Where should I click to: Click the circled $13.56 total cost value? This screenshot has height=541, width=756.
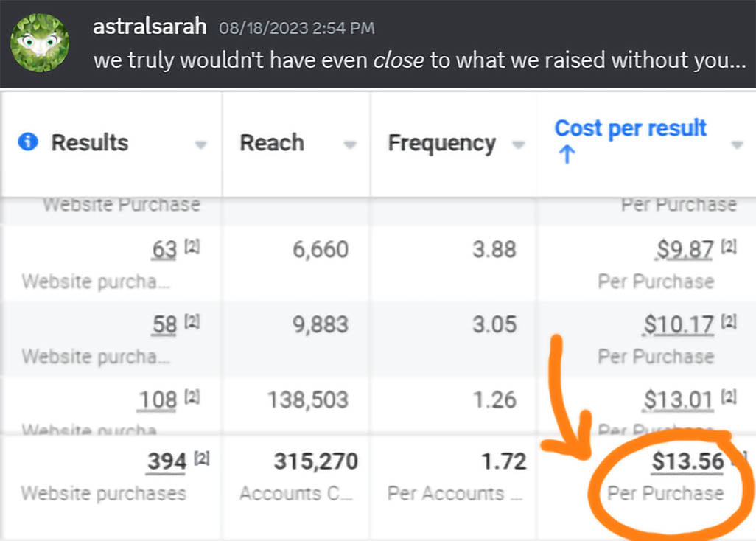point(687,462)
